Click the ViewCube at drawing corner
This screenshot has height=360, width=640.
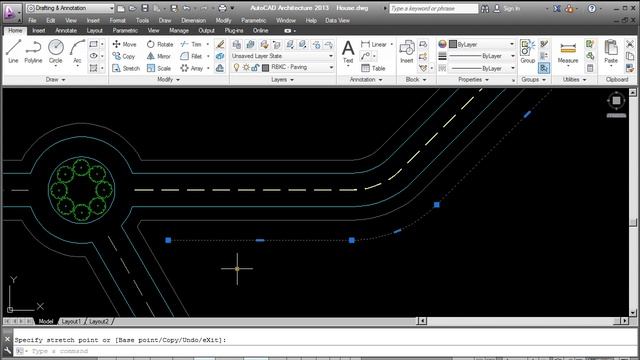coord(616,100)
